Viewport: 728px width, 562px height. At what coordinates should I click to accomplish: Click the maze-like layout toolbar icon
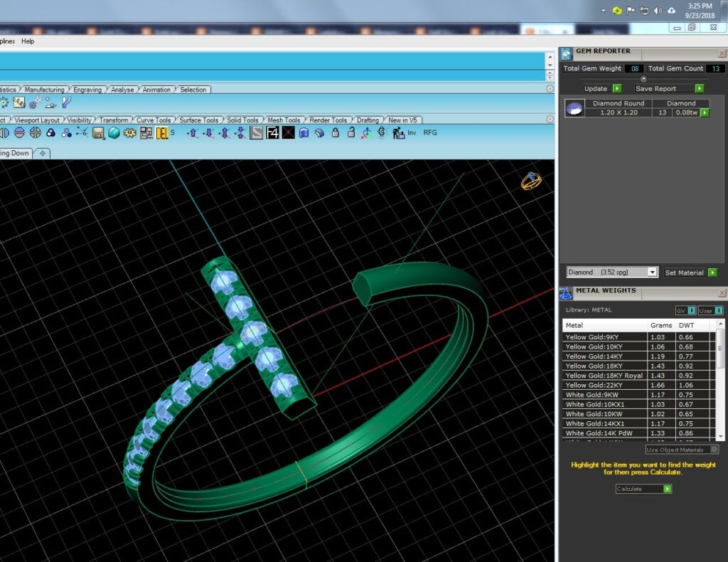pos(146,133)
